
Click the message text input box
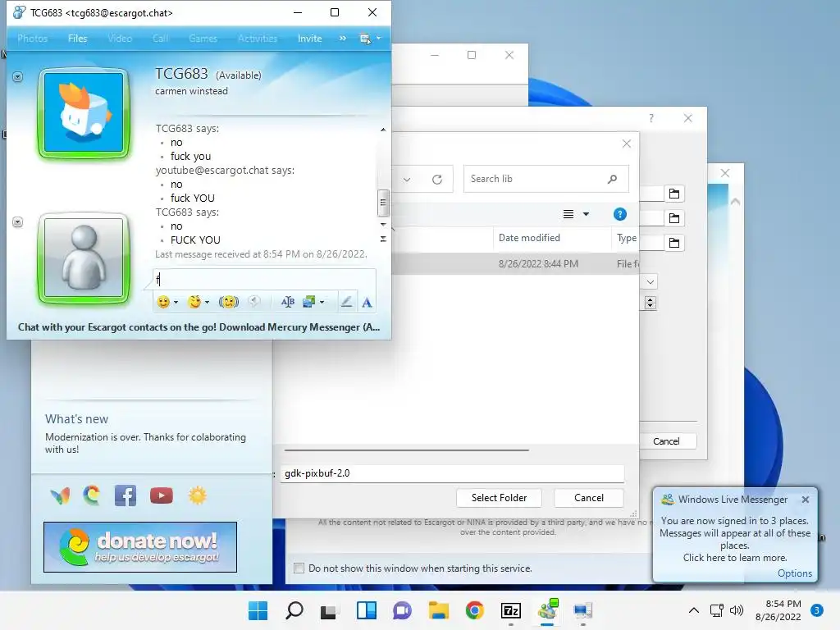coord(265,279)
